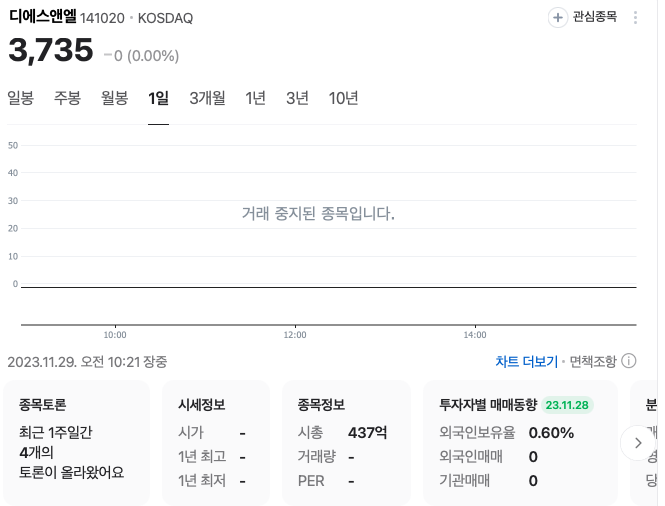The width and height of the screenshot is (665, 506).
Task: Open the 종목정보 card heading
Action: click(321, 405)
